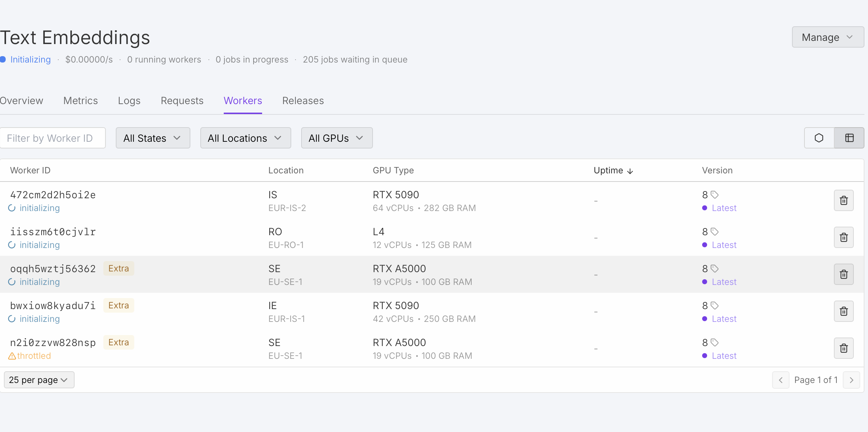Switch to table view layout

849,138
